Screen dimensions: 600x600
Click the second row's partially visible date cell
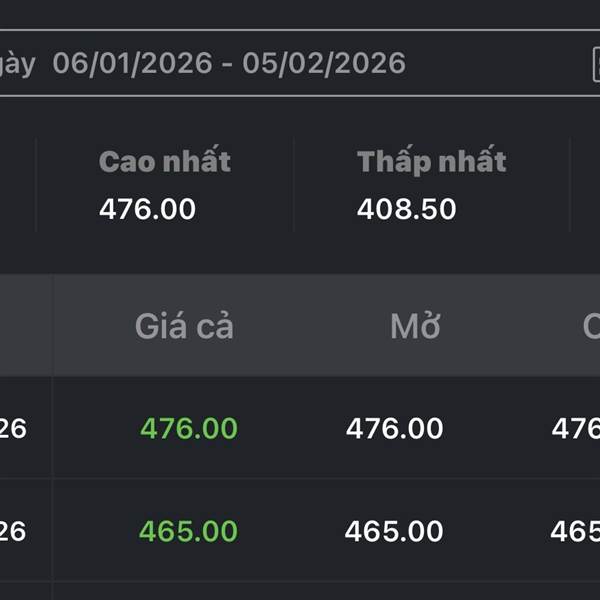[x=14, y=531]
